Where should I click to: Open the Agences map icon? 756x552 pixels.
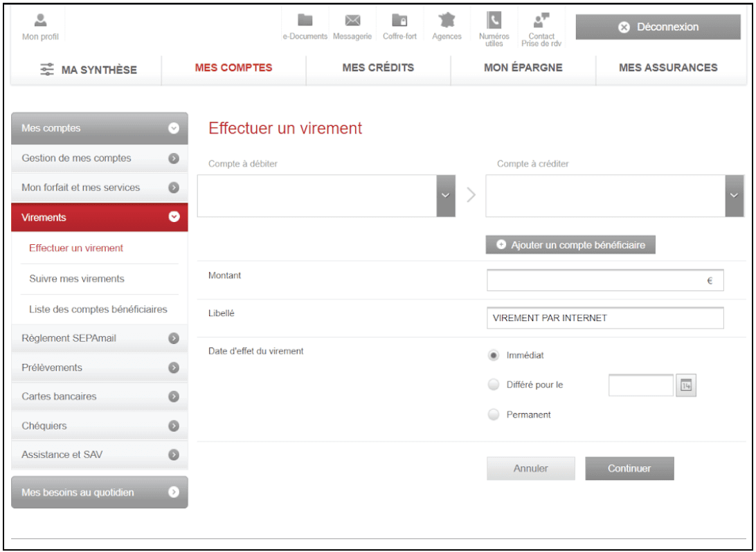(x=447, y=20)
